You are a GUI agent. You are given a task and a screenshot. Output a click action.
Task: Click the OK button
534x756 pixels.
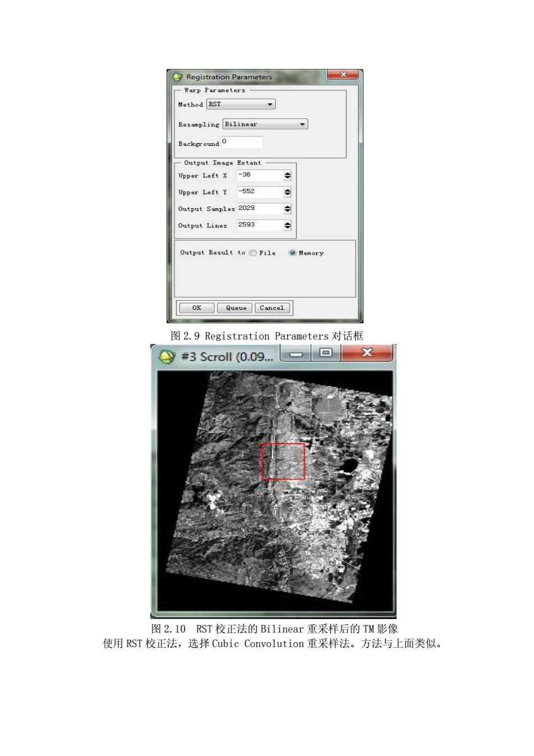[196, 308]
